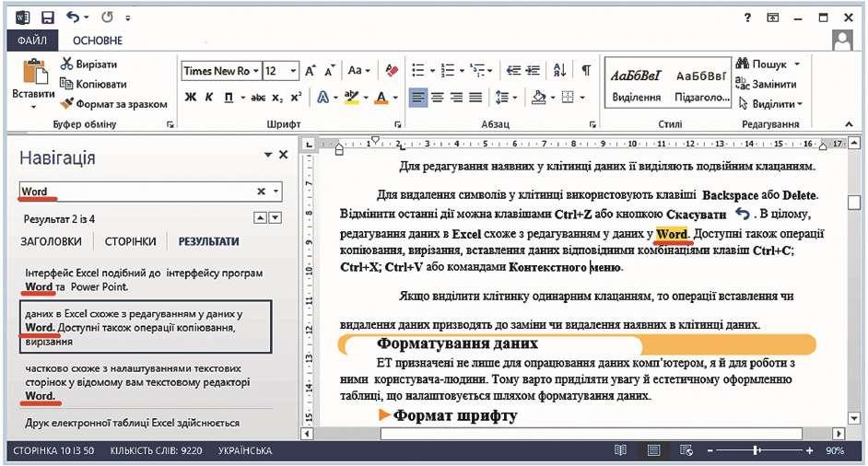Viewport: 868px width, 466px height.
Task: Apply red font color A
Action: click(x=381, y=98)
